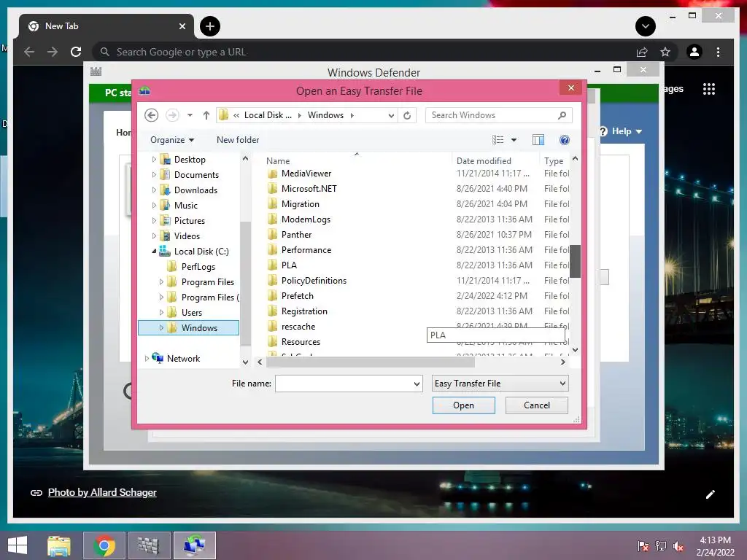747x560 pixels.
Task: Open the Easy Transfer File type dropdown
Action: [x=500, y=384]
